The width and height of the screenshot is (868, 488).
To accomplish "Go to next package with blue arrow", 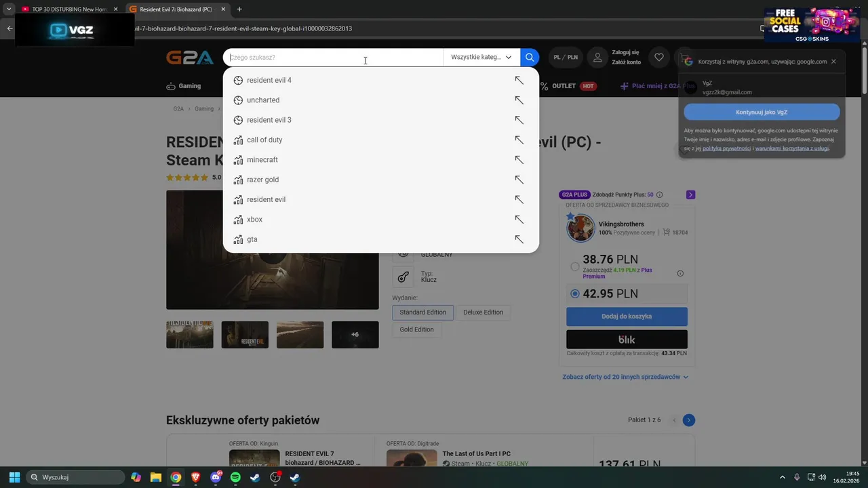I will 688,420.
